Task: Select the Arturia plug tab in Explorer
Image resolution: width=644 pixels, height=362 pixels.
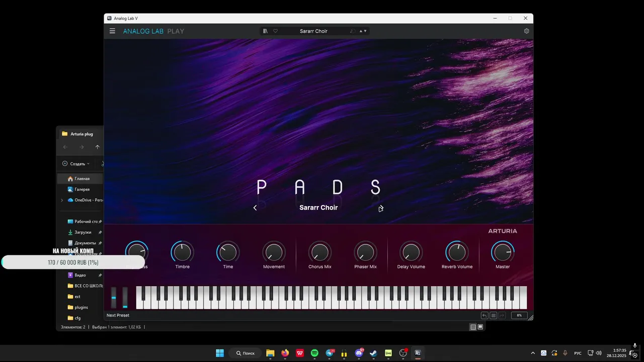Action: pyautogui.click(x=80, y=134)
